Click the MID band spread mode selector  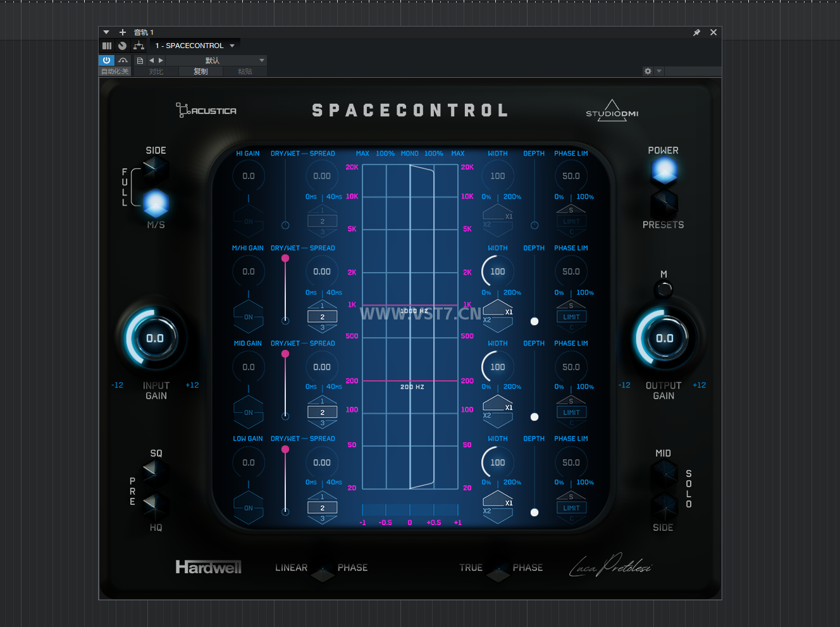pos(322,413)
